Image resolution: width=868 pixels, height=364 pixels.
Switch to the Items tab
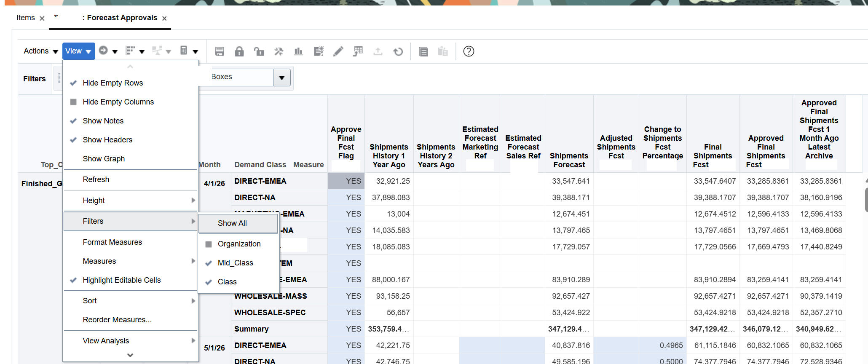[x=26, y=18]
